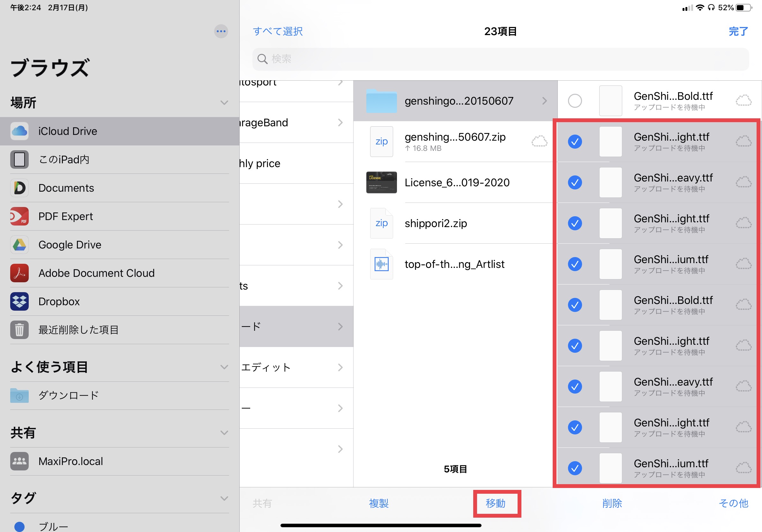Tap 移動 in the bottom toolbar

[496, 503]
